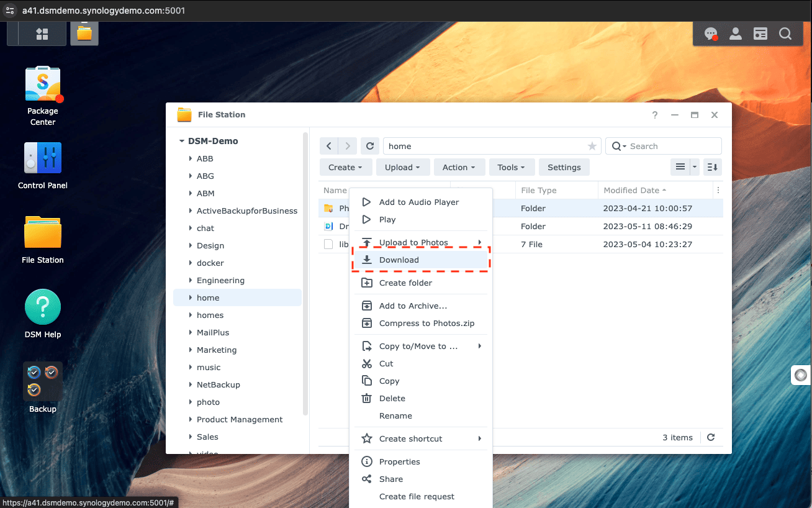Refresh the current folder listing
The width and height of the screenshot is (812, 508).
(370, 146)
